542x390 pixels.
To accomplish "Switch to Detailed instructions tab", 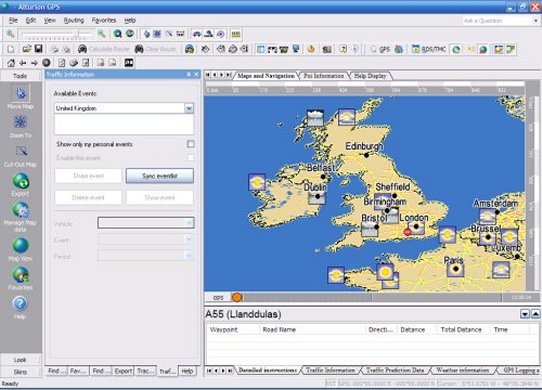I will [268, 370].
